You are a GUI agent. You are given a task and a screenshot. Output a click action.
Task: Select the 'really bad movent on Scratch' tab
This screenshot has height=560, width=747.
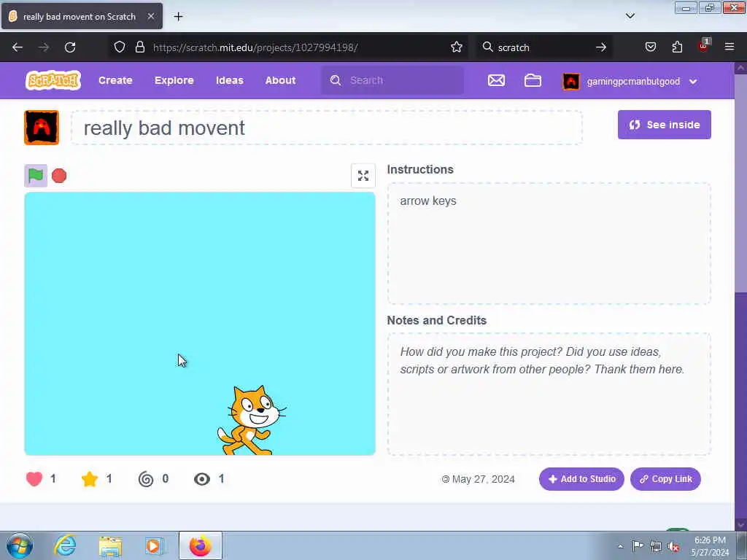pos(82,16)
